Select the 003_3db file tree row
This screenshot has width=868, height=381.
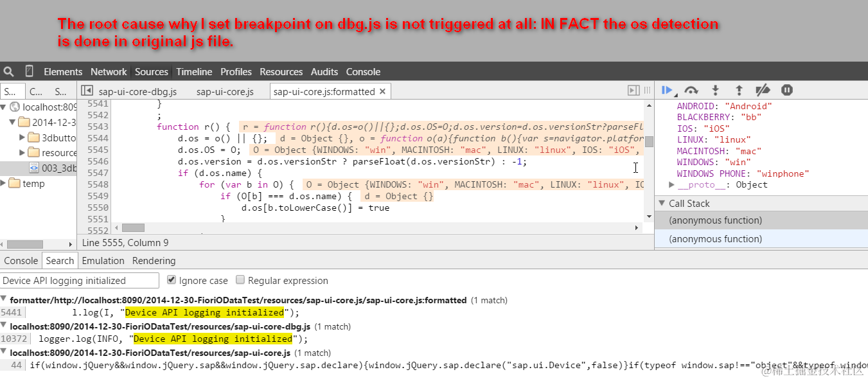tap(39, 168)
